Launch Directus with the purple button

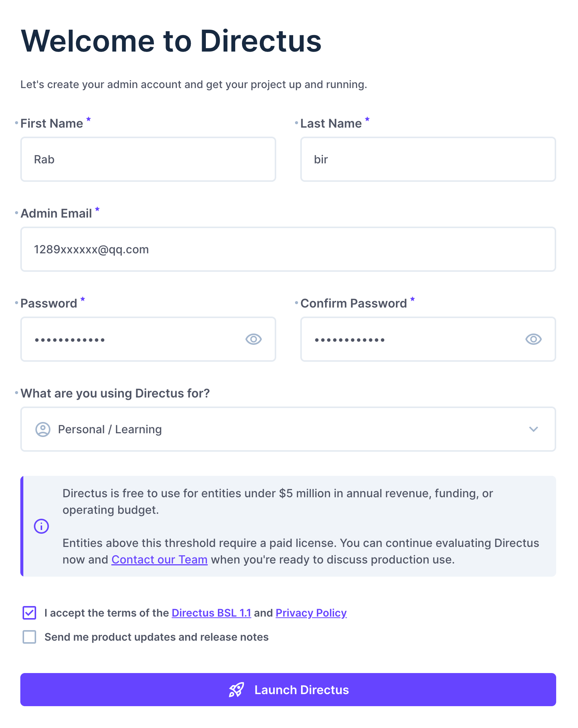pos(288,690)
